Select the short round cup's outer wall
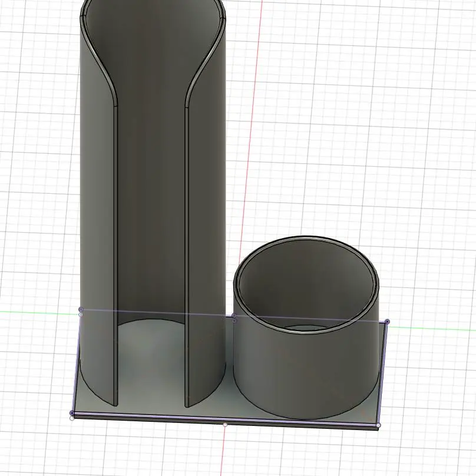Image resolution: width=476 pixels, height=476 pixels. coord(306,373)
